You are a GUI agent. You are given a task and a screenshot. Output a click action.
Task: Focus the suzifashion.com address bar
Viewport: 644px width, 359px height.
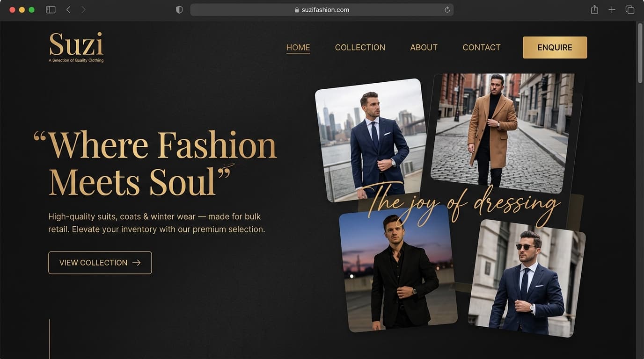coord(322,10)
